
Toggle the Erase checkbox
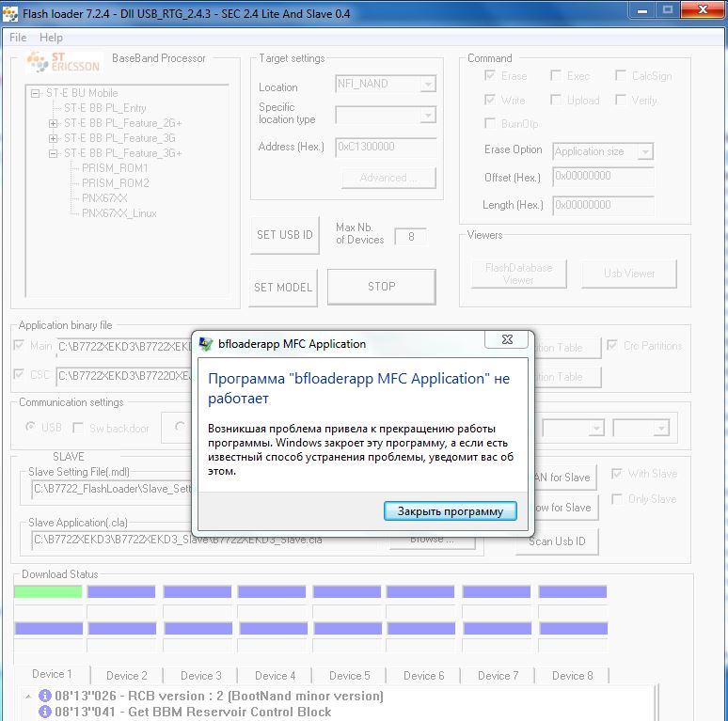[489, 75]
